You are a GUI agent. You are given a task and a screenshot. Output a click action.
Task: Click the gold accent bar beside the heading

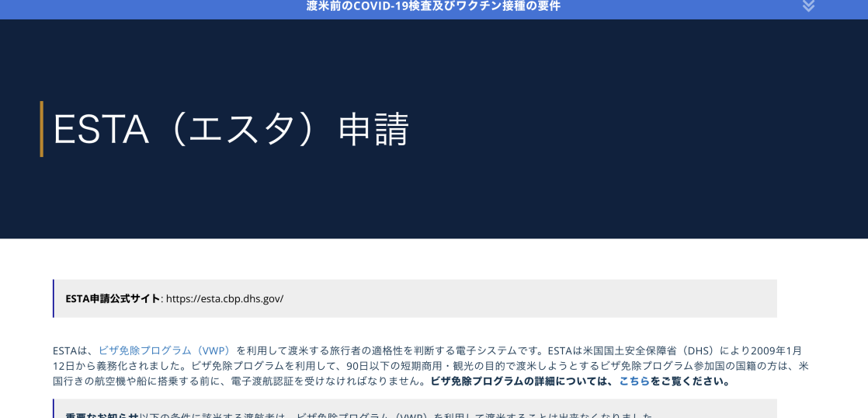[42, 129]
